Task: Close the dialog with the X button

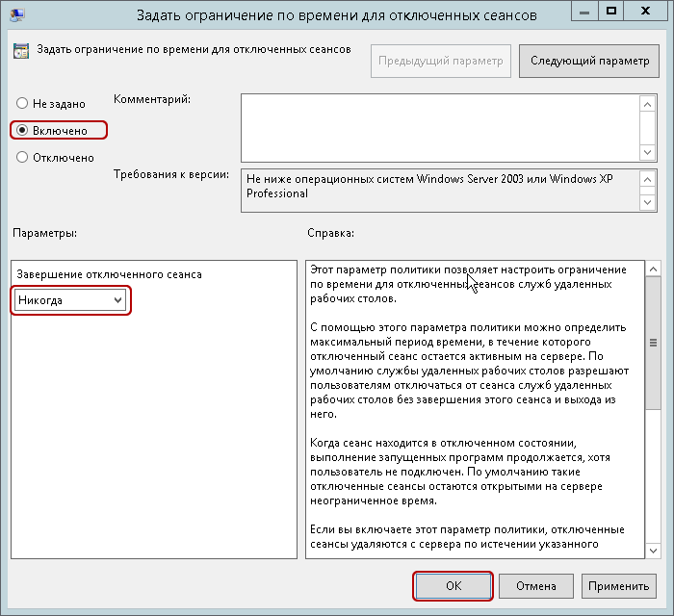Action: (645, 12)
